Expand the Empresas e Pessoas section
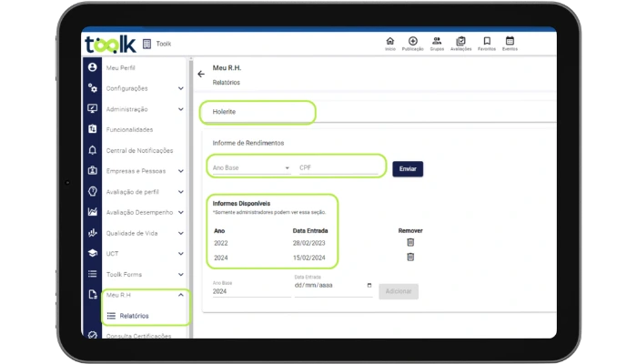This screenshot has height=364, width=637. [180, 170]
